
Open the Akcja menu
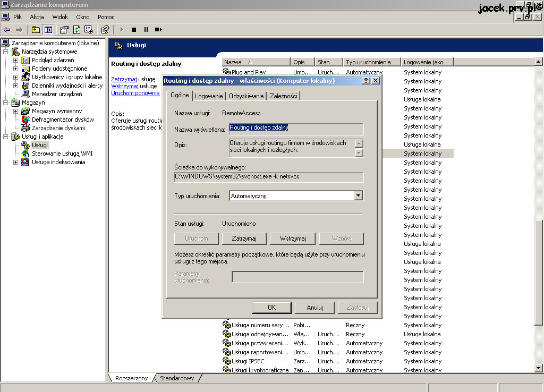pos(37,17)
